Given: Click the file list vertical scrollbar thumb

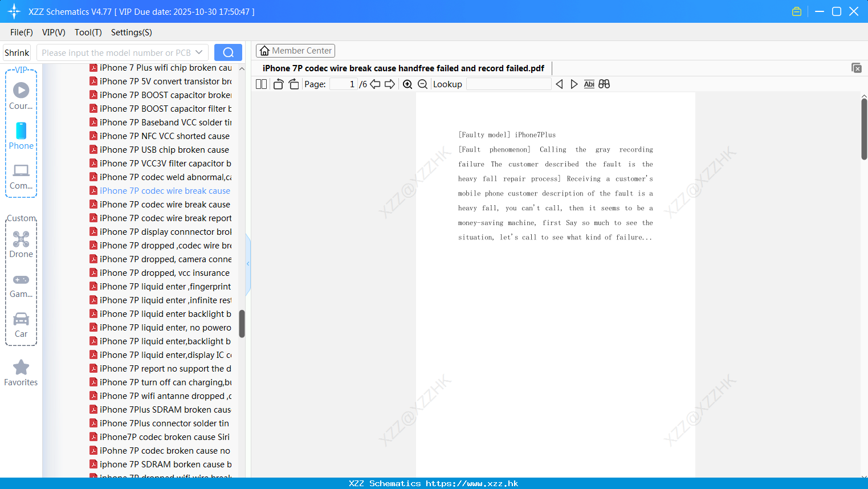Looking at the screenshot, I should click(x=242, y=324).
